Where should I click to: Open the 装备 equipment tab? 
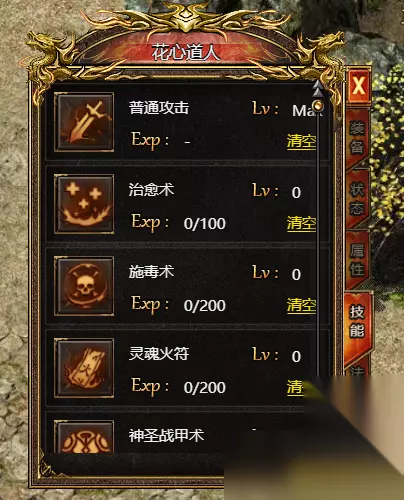(x=357, y=137)
